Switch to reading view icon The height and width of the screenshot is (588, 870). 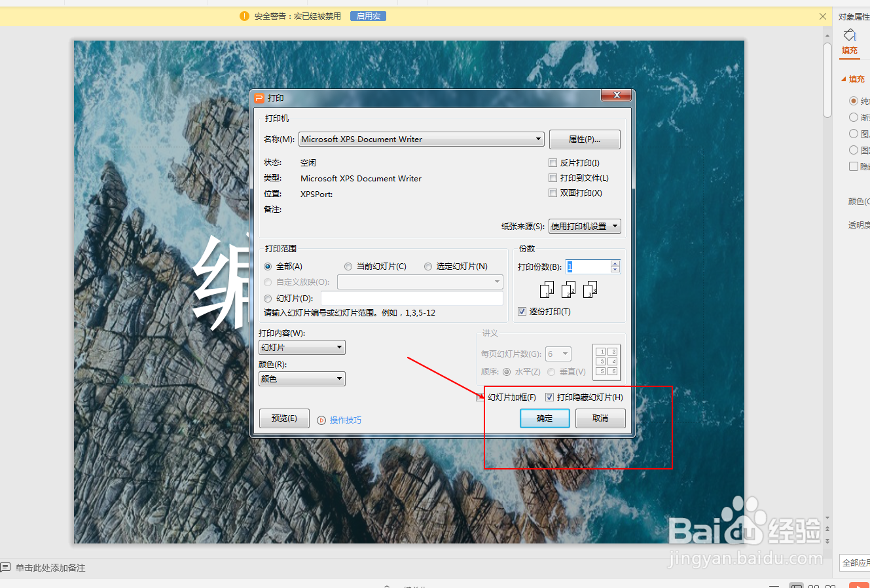point(830,586)
